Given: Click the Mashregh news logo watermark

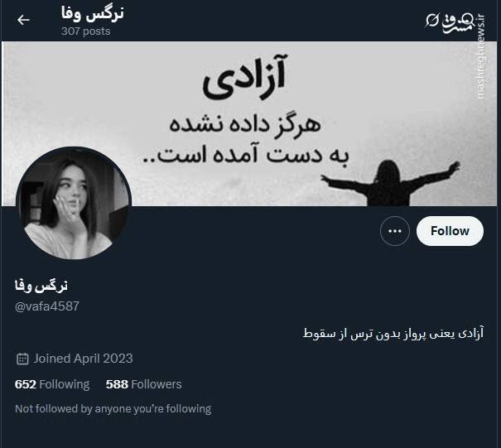Looking at the screenshot, I should [x=449, y=22].
